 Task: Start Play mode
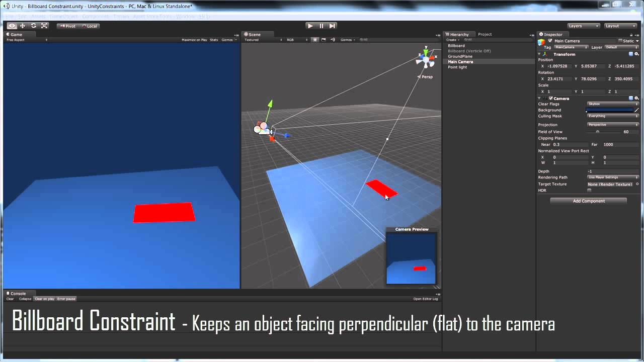coord(310,26)
